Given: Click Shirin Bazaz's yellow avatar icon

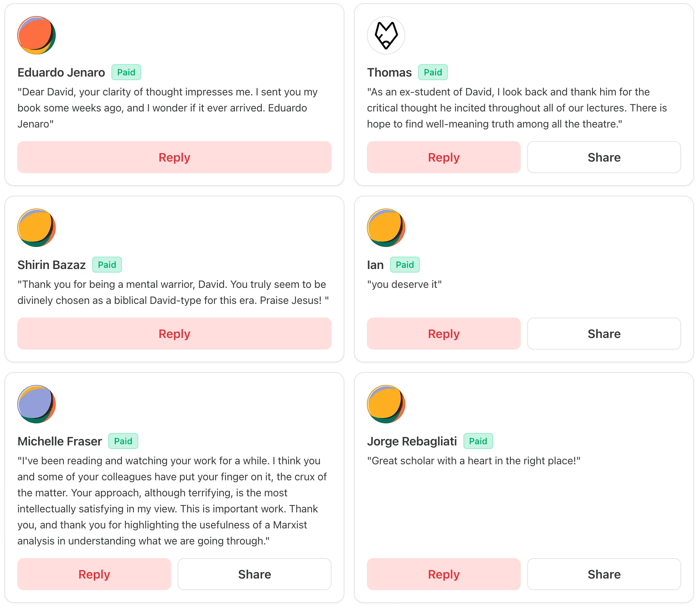Looking at the screenshot, I should pos(36,228).
